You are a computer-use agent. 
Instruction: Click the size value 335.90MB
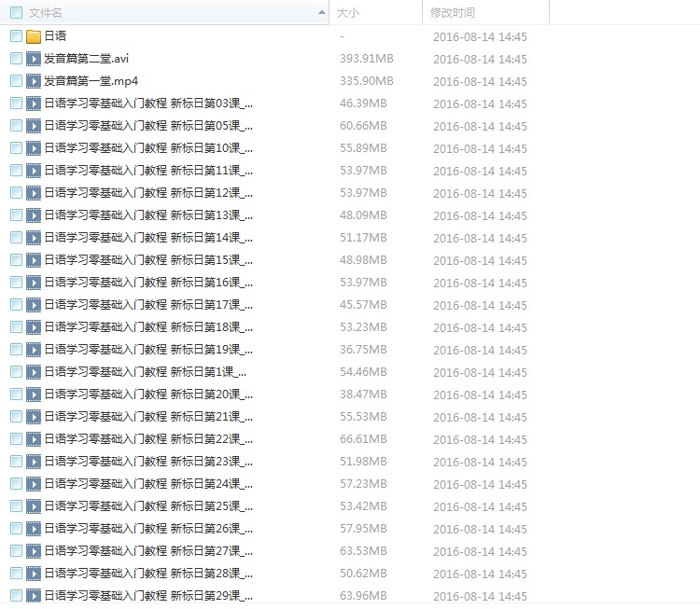click(x=367, y=81)
